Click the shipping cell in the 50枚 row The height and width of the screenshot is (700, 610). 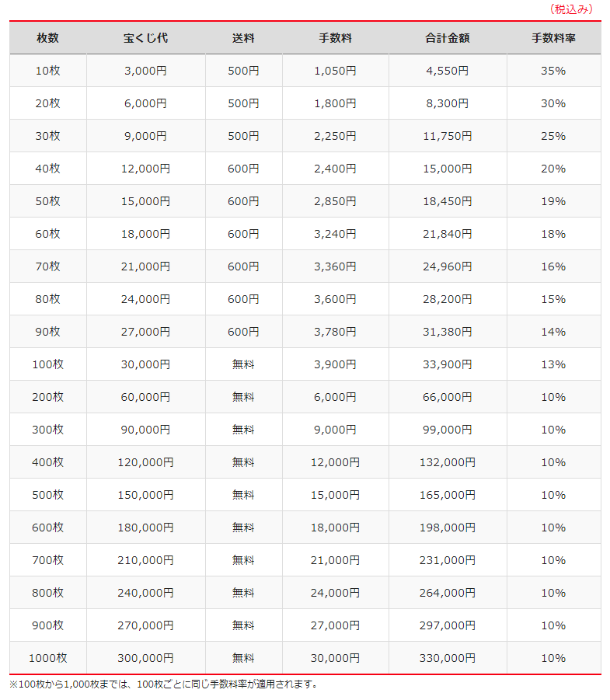coord(243,201)
